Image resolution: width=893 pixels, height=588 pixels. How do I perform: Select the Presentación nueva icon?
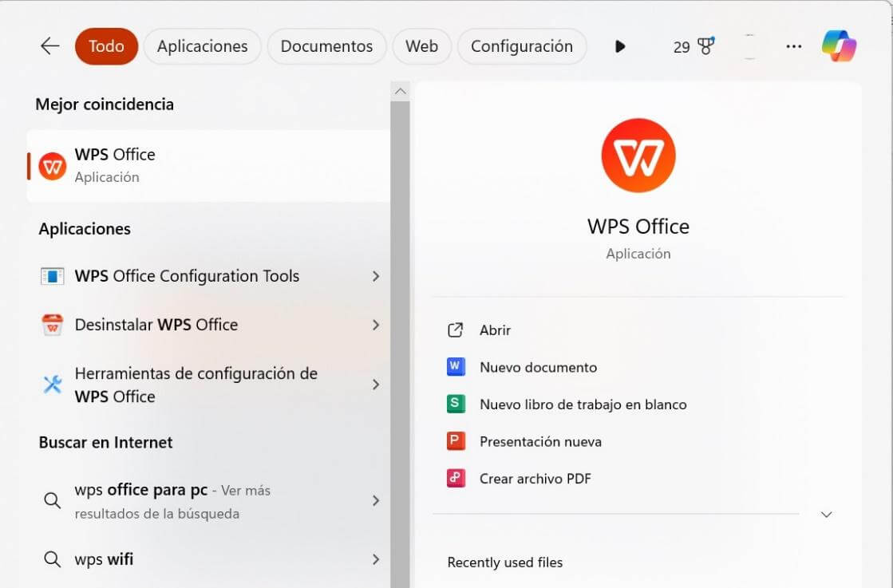(x=456, y=440)
